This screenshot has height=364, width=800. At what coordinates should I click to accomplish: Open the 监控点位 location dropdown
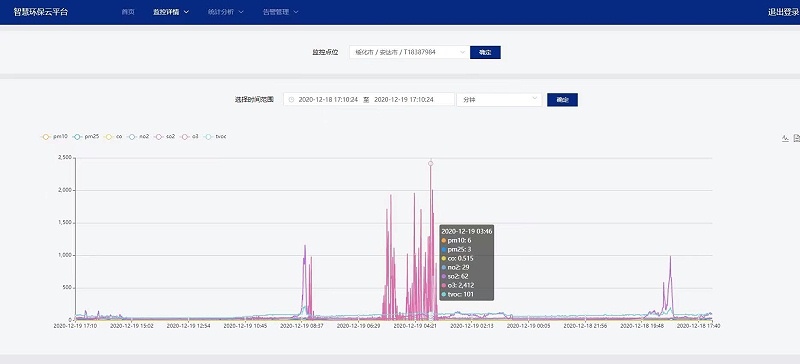[409, 52]
